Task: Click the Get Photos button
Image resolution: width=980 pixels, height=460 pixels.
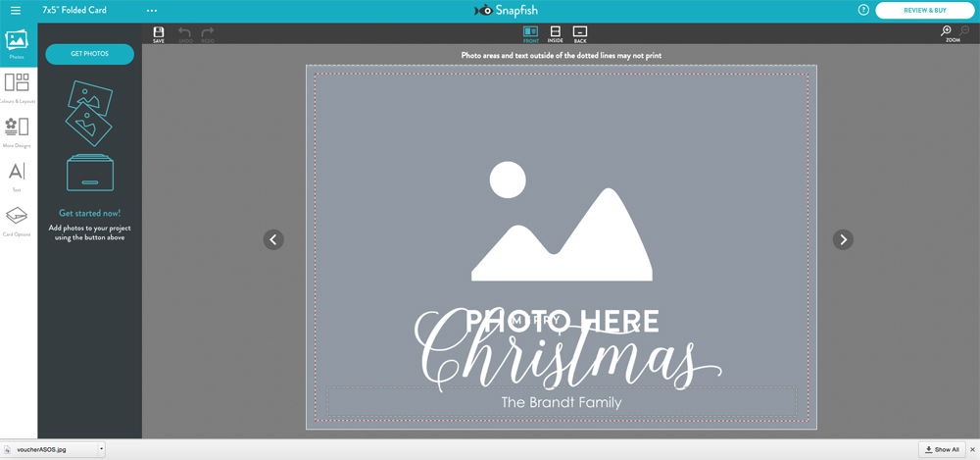Action: coord(89,54)
